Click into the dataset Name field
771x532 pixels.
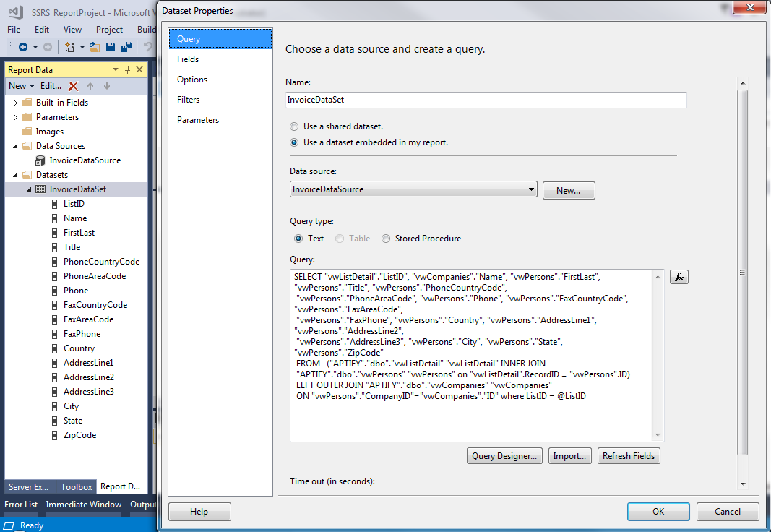click(x=486, y=100)
